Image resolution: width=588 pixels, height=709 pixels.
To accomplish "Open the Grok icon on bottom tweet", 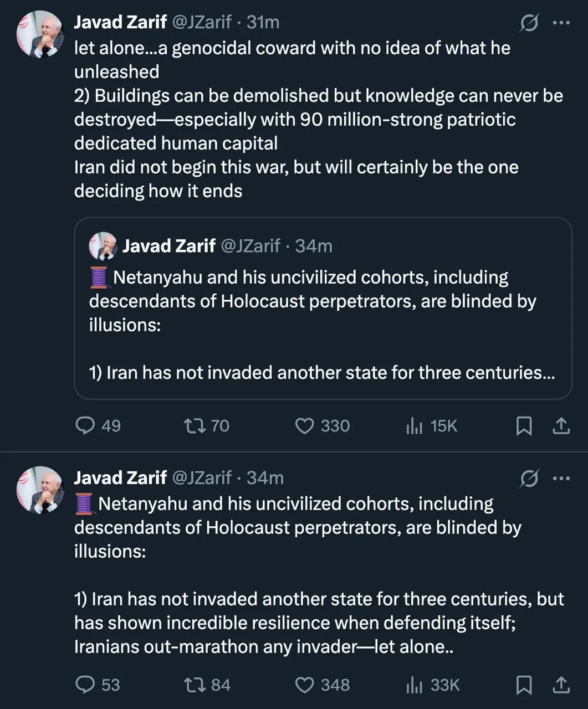I will coord(529,479).
